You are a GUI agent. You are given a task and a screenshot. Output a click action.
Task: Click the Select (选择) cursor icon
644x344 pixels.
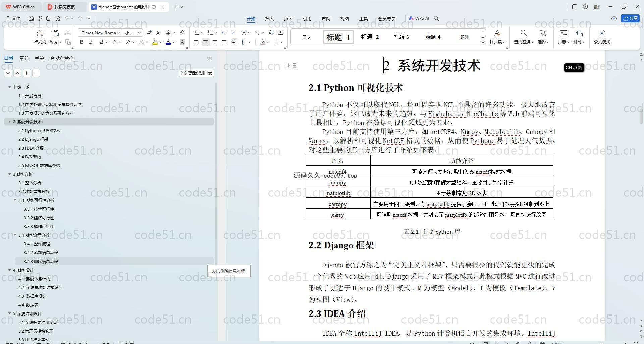pos(543,33)
